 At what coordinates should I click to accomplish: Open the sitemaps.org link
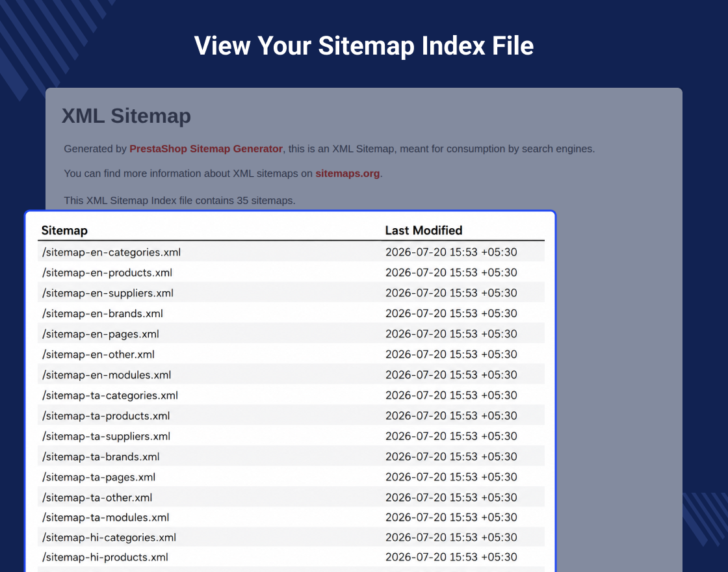click(347, 173)
